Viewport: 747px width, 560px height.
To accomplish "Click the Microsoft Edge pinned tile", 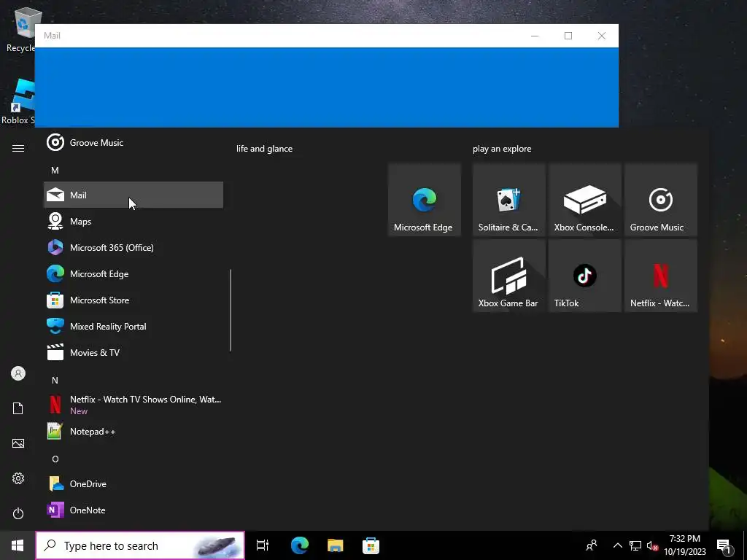I will (x=424, y=200).
